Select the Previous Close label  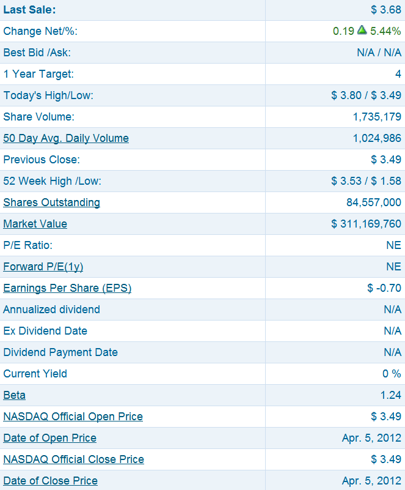click(x=42, y=160)
